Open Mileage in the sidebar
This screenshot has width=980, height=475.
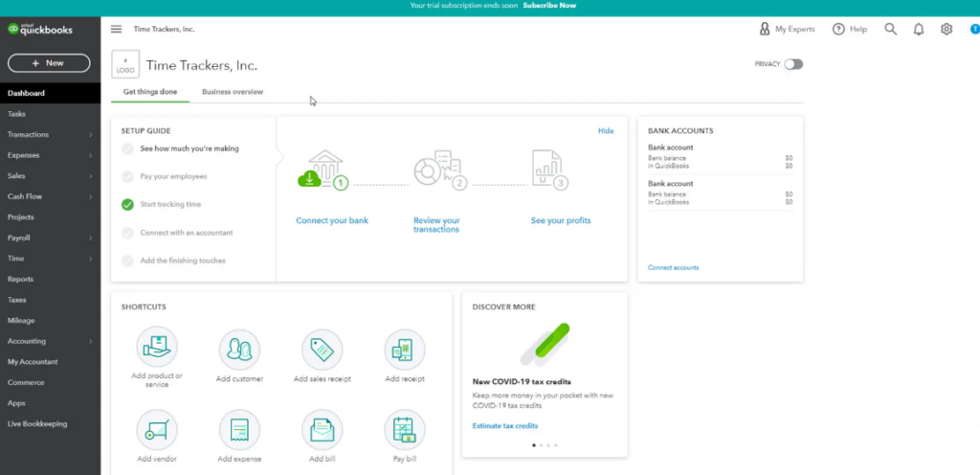click(50, 320)
